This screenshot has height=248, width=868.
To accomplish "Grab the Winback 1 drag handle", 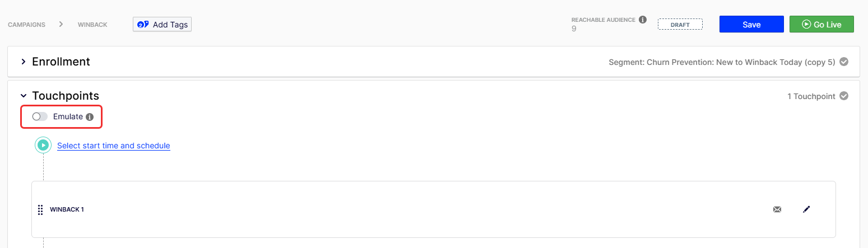I will tap(40, 209).
